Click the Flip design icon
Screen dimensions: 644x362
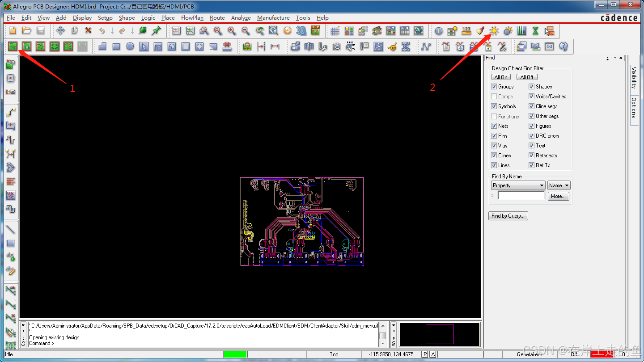pyautogui.click(x=315, y=31)
